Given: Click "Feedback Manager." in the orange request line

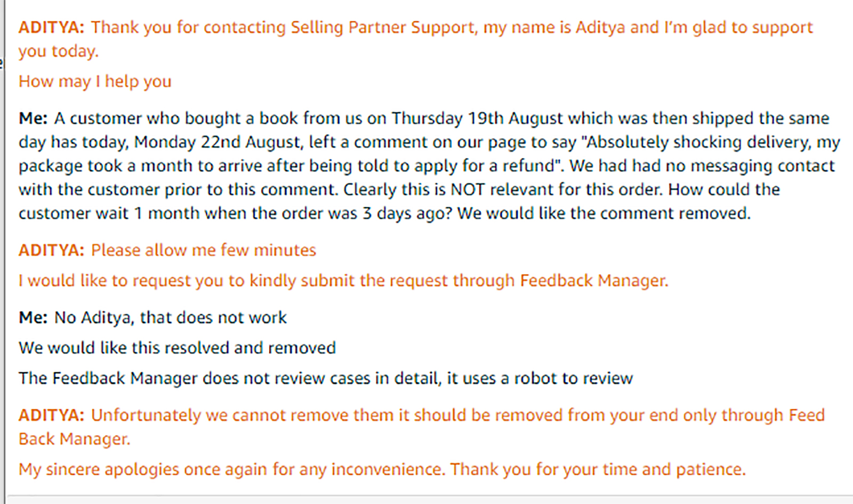Looking at the screenshot, I should (594, 281).
